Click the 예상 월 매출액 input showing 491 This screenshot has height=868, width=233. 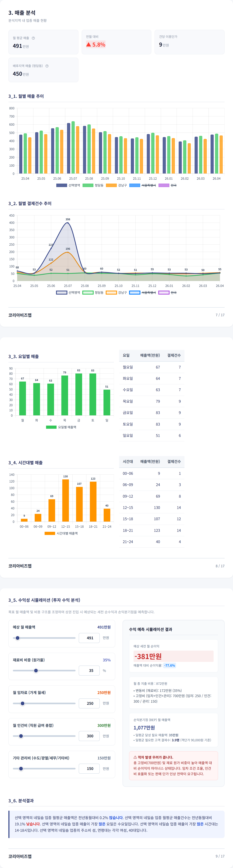pos(89,638)
